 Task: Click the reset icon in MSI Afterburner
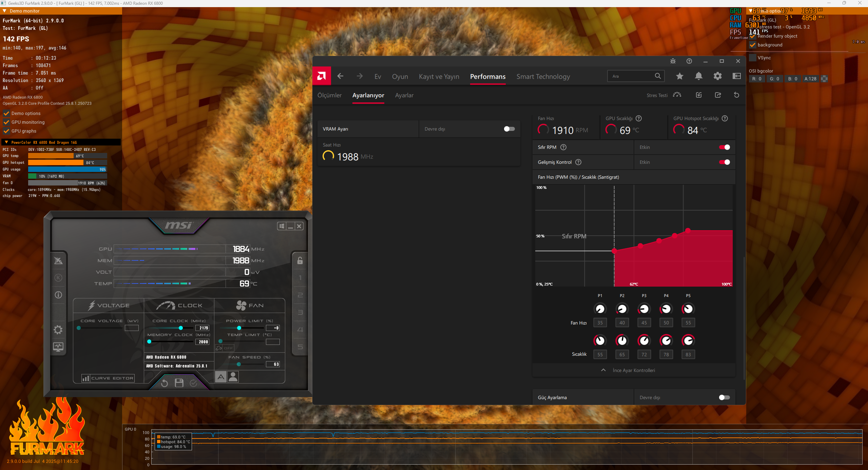165,383
